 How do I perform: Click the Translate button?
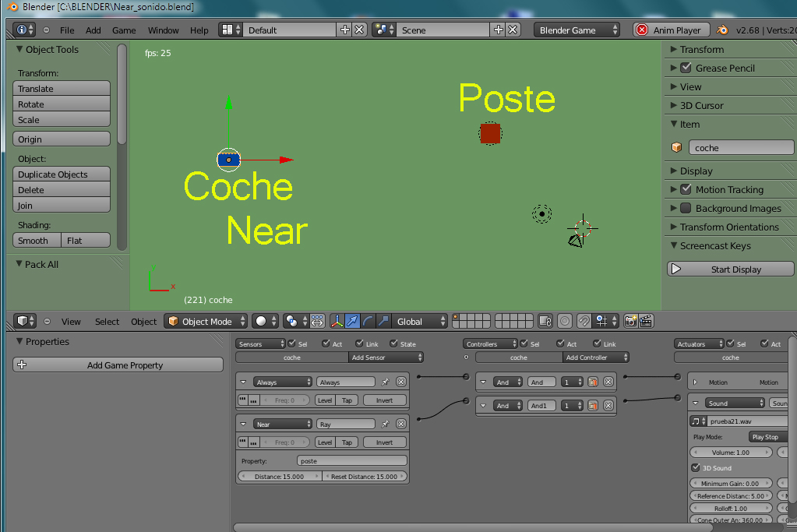(x=62, y=89)
